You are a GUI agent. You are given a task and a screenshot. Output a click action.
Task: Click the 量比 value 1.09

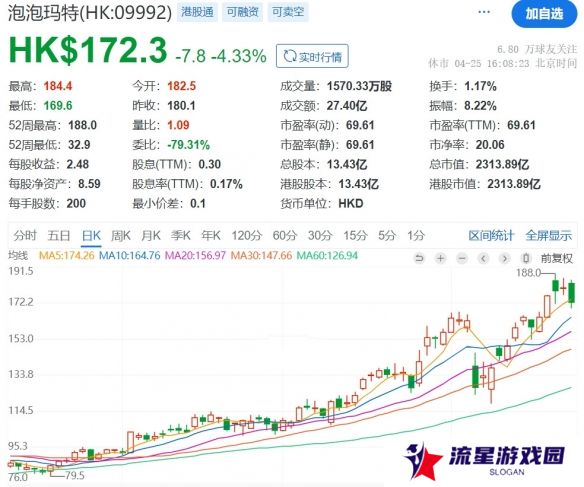click(178, 125)
